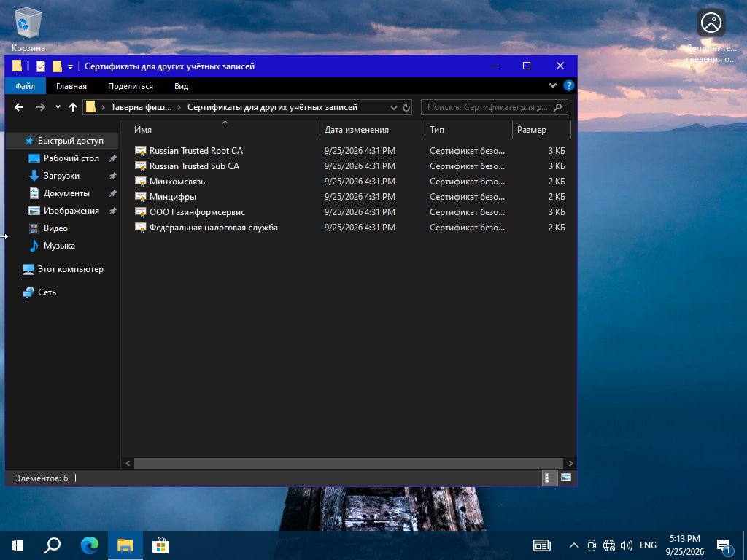Image resolution: width=747 pixels, height=560 pixels.
Task: Open Видео in navigation pane
Action: [x=55, y=228]
